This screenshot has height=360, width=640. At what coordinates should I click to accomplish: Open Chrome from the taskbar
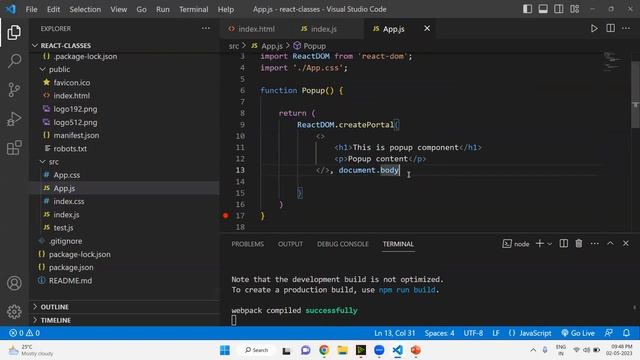click(x=324, y=350)
